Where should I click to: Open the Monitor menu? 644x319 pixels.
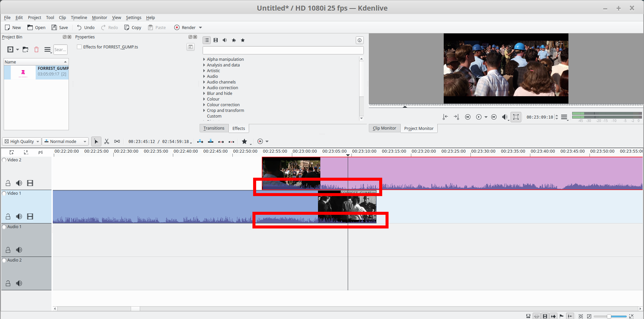coord(100,18)
